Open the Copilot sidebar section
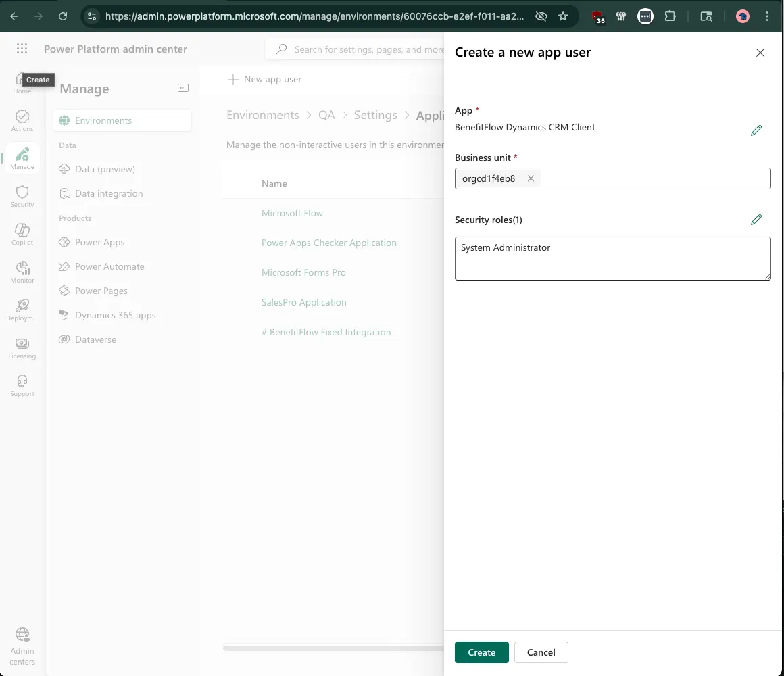Viewport: 784px width, 676px height. [22, 234]
